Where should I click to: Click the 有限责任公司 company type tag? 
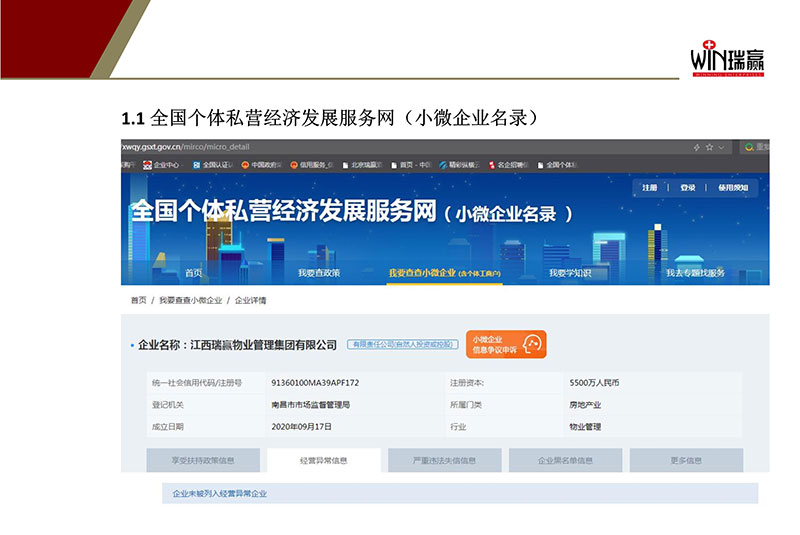point(403,344)
